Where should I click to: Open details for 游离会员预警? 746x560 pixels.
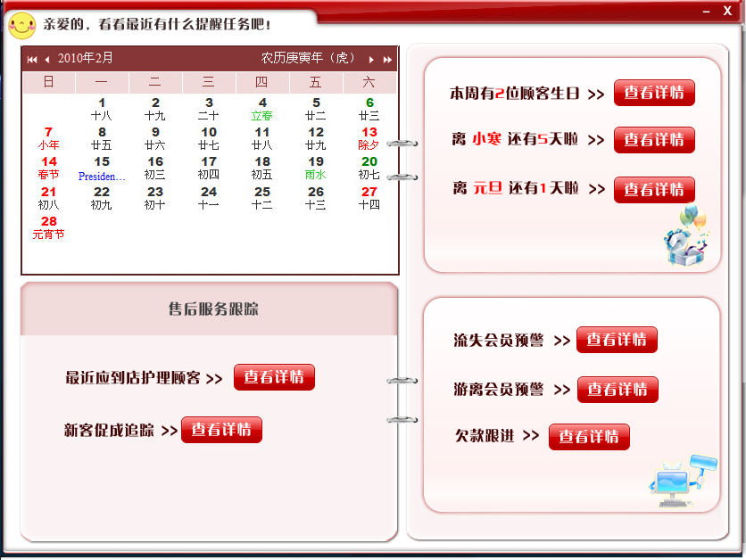pyautogui.click(x=618, y=391)
